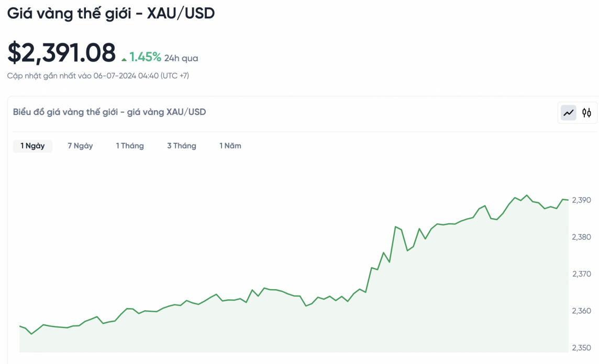This screenshot has width=599, height=364.
Task: Switch chart range to 1 Tháng
Action: tap(130, 146)
